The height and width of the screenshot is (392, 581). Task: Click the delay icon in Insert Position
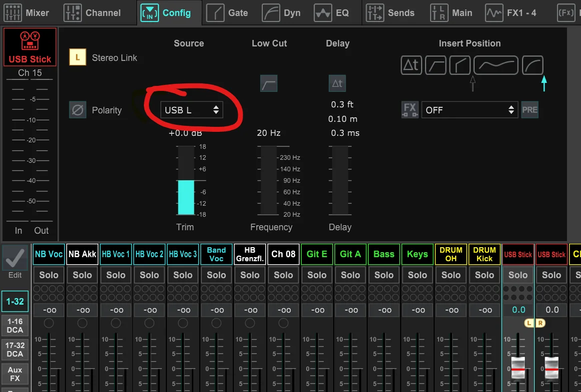pyautogui.click(x=411, y=65)
